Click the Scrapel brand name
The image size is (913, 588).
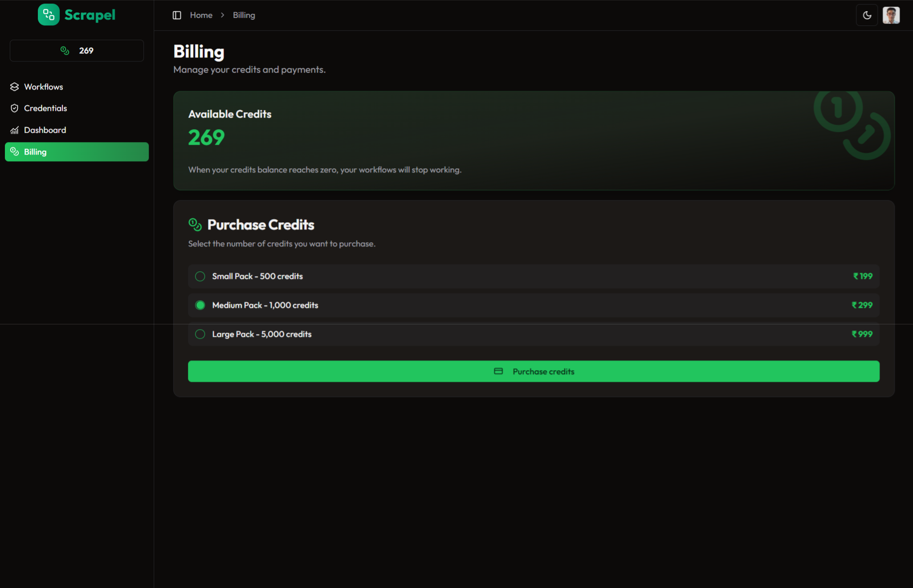(x=90, y=15)
